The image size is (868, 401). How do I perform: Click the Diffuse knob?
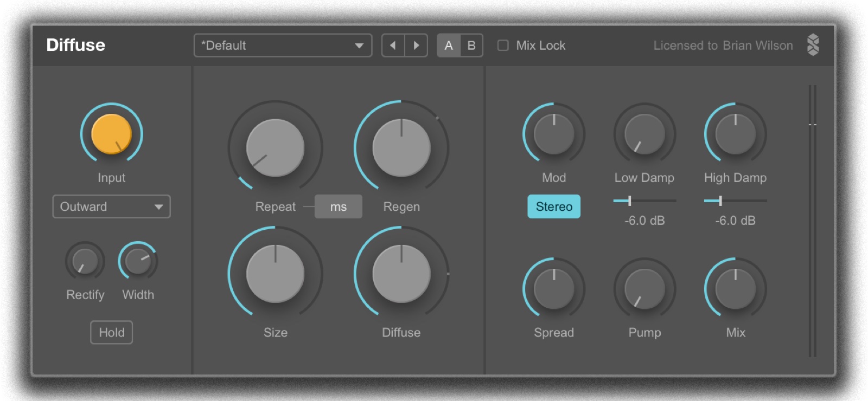(401, 273)
